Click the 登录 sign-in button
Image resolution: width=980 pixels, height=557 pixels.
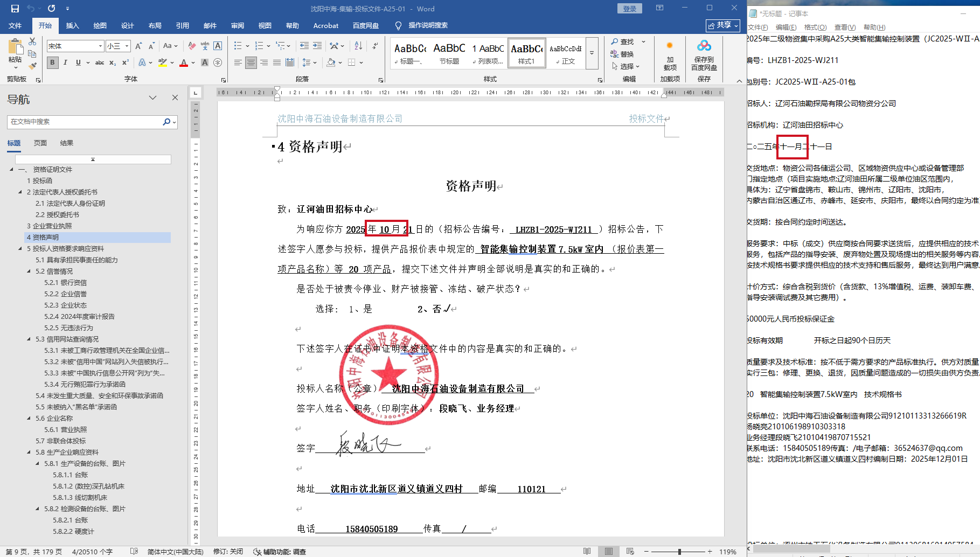pyautogui.click(x=630, y=9)
